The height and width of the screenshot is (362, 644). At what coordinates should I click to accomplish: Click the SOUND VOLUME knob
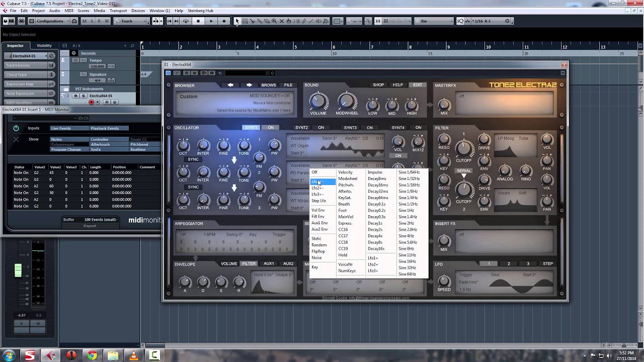pos(318,102)
